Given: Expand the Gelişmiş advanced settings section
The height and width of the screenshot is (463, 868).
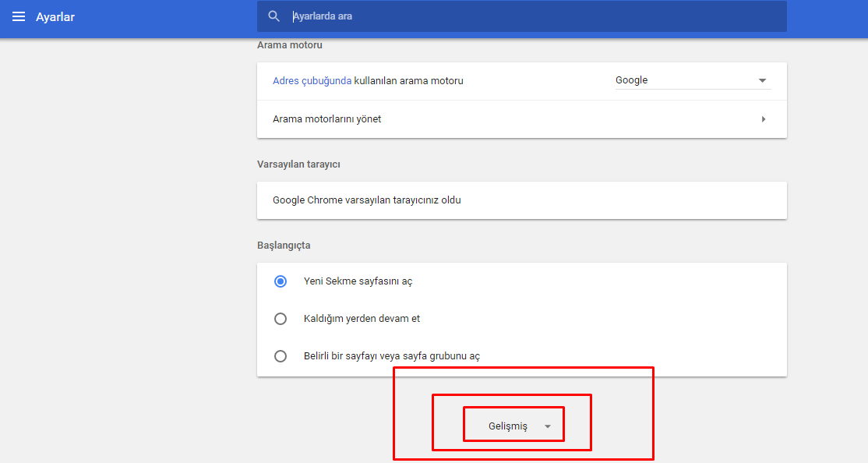Looking at the screenshot, I should (508, 426).
